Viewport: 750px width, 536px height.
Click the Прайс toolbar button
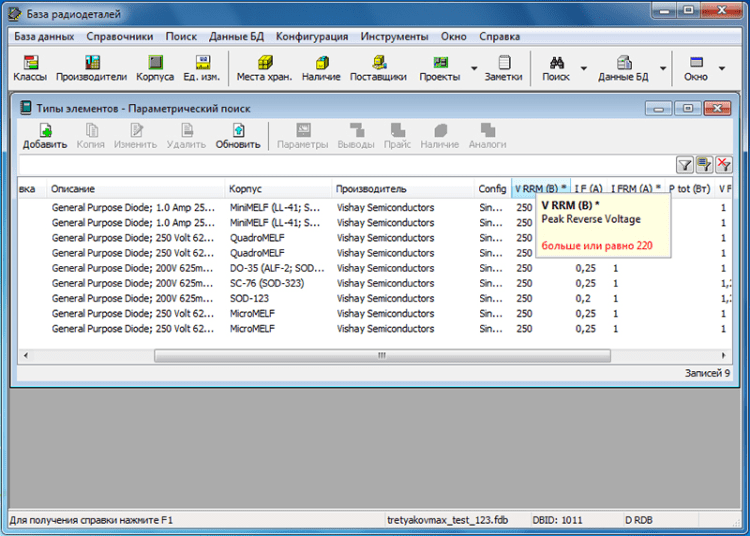point(397,136)
